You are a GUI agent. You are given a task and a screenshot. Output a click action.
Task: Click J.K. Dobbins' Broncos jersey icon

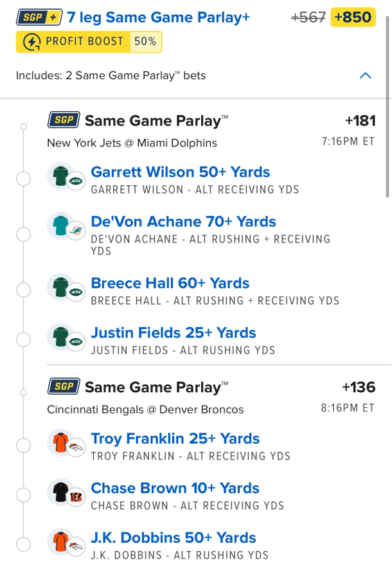[59, 541]
